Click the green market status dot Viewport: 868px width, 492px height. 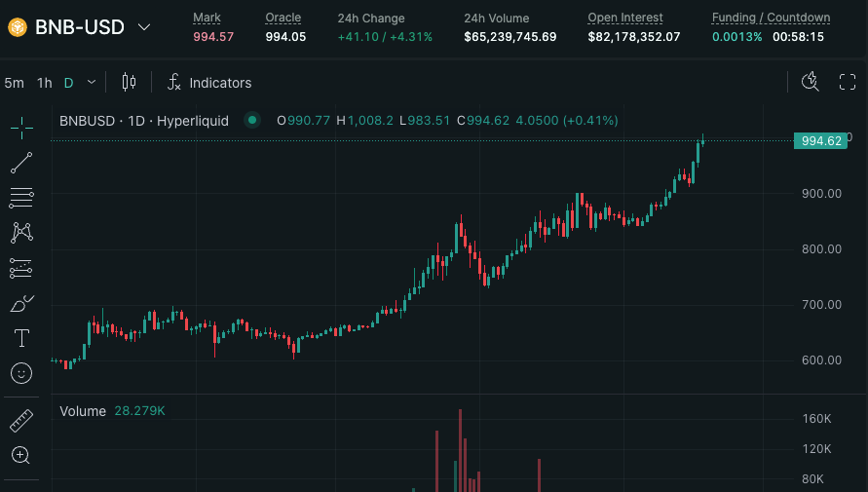252,120
